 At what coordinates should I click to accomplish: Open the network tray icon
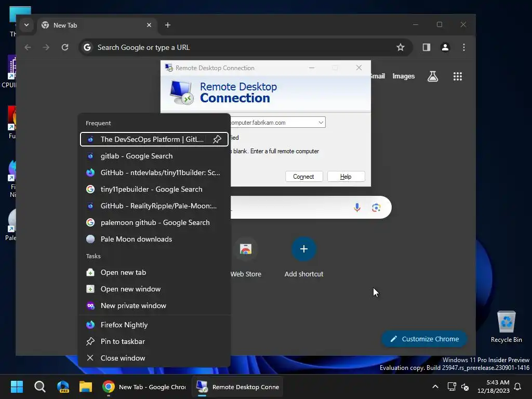(451, 387)
